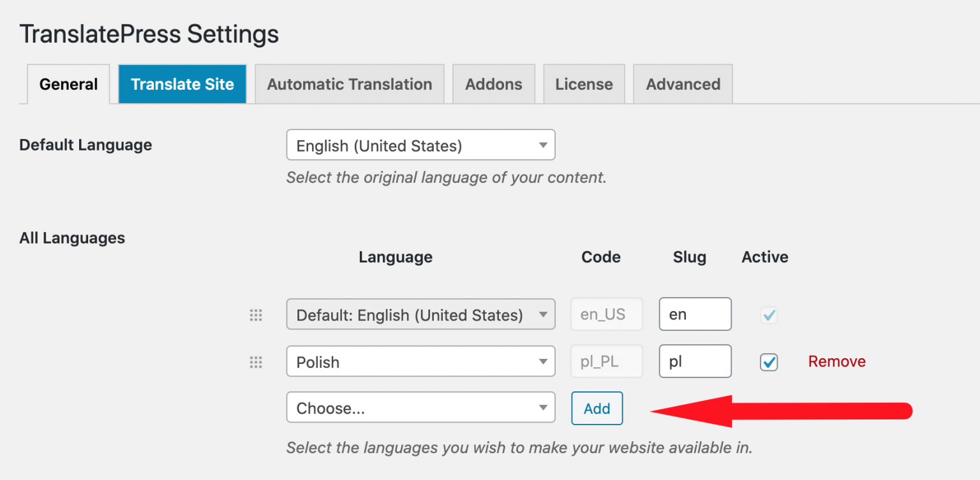Click the Add button
The height and width of the screenshot is (480, 980).
click(x=597, y=408)
